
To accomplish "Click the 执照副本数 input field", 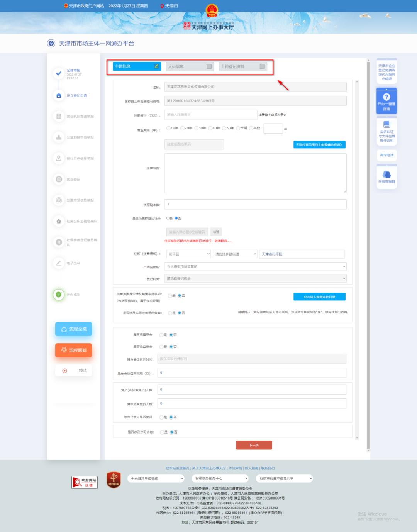I will tap(255, 204).
